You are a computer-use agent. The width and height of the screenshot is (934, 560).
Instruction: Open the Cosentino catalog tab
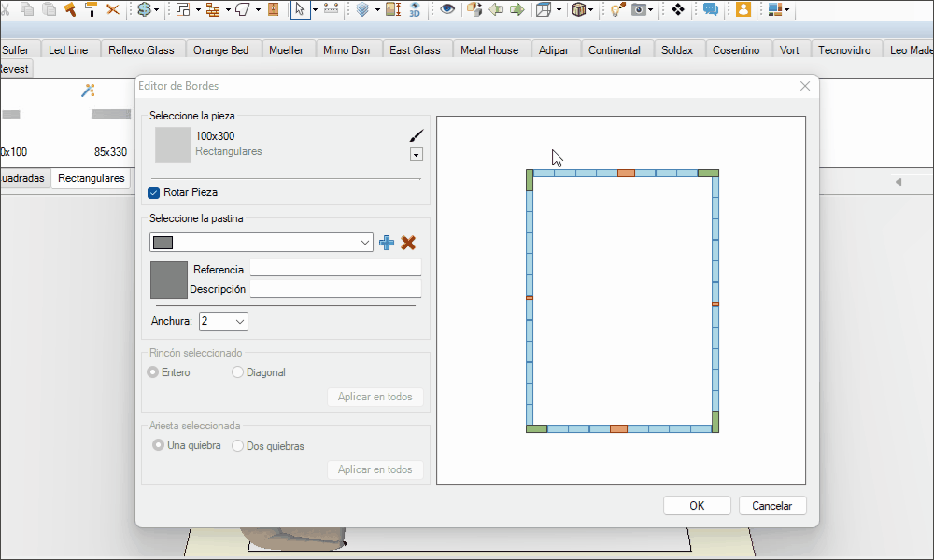[x=736, y=50]
